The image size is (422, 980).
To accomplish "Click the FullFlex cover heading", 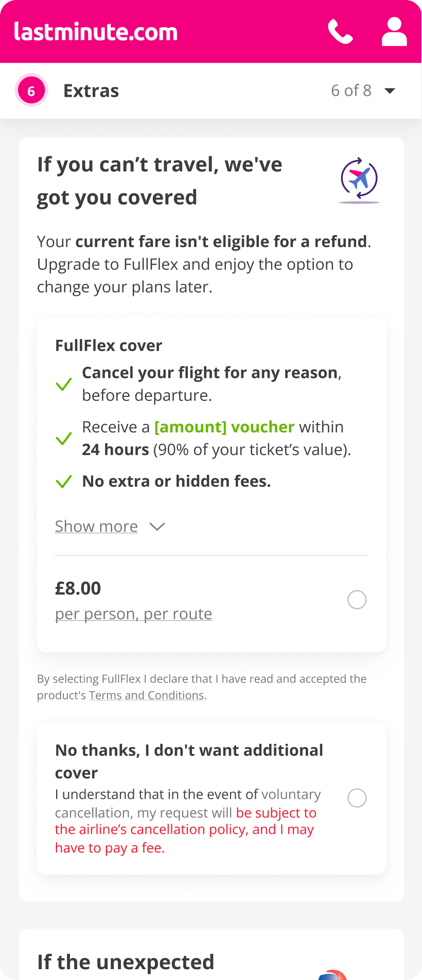I will point(109,345).
